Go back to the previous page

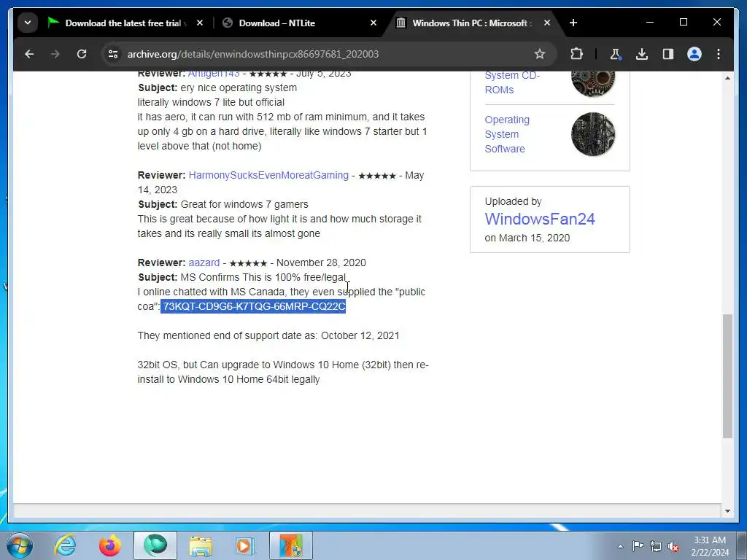(29, 54)
